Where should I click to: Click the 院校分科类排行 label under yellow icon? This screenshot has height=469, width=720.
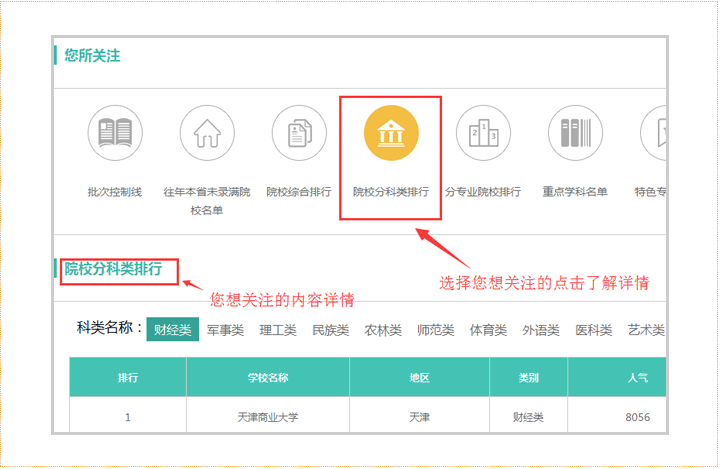[391, 192]
